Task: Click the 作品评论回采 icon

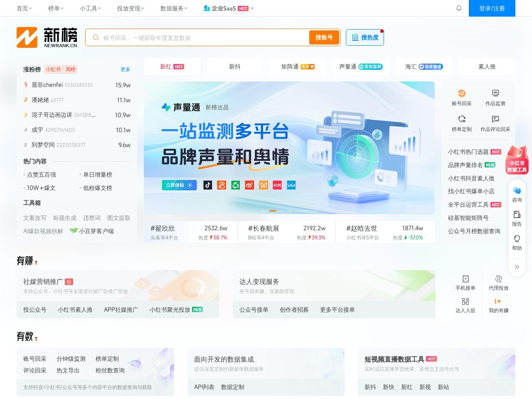Action: 495,119
